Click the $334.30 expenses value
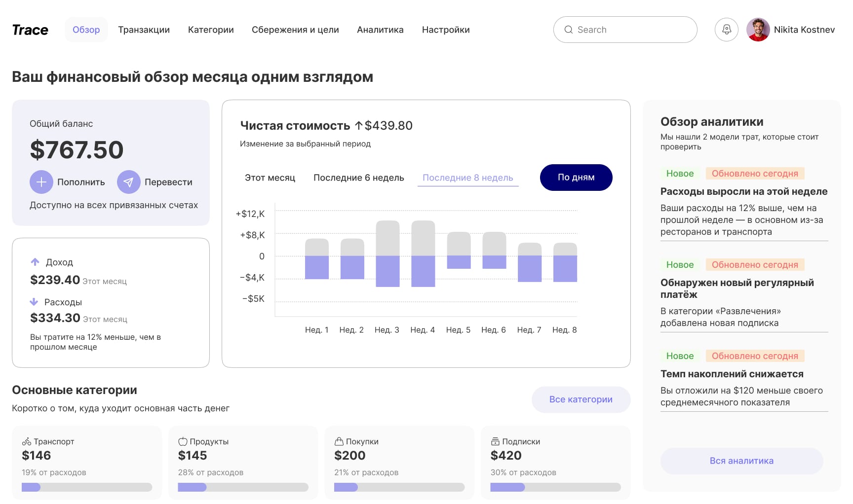853x504 pixels. tap(55, 318)
